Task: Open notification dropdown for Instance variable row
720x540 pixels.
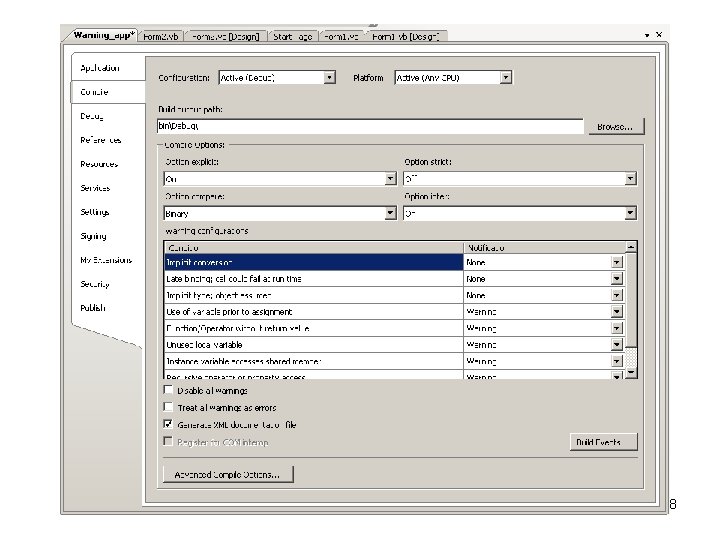Action: (617, 361)
